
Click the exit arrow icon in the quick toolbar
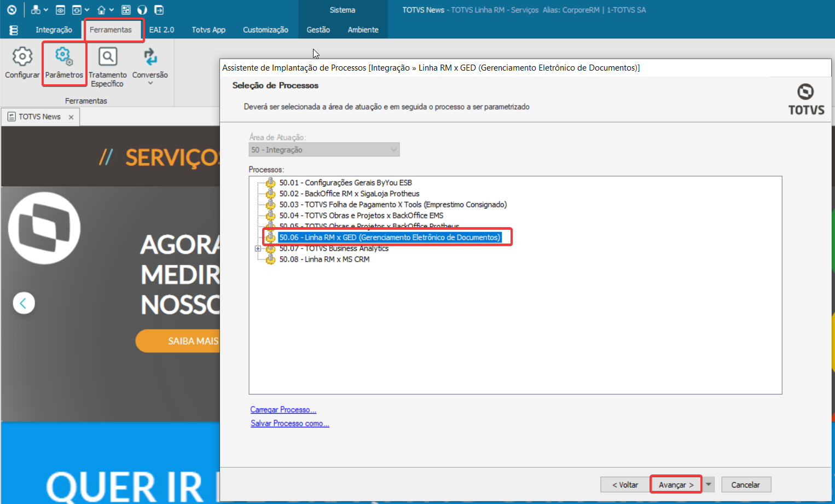pos(159,10)
